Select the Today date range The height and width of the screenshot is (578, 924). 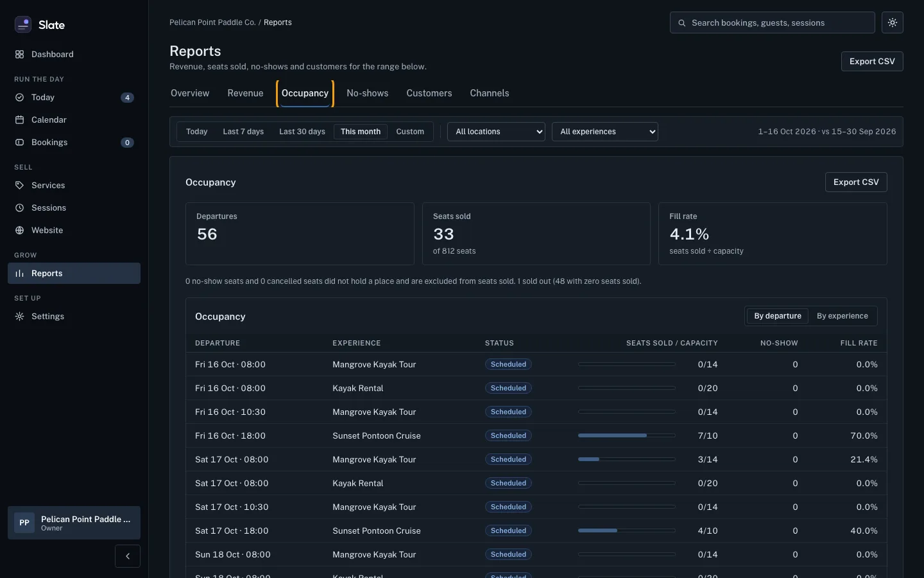[x=197, y=132]
